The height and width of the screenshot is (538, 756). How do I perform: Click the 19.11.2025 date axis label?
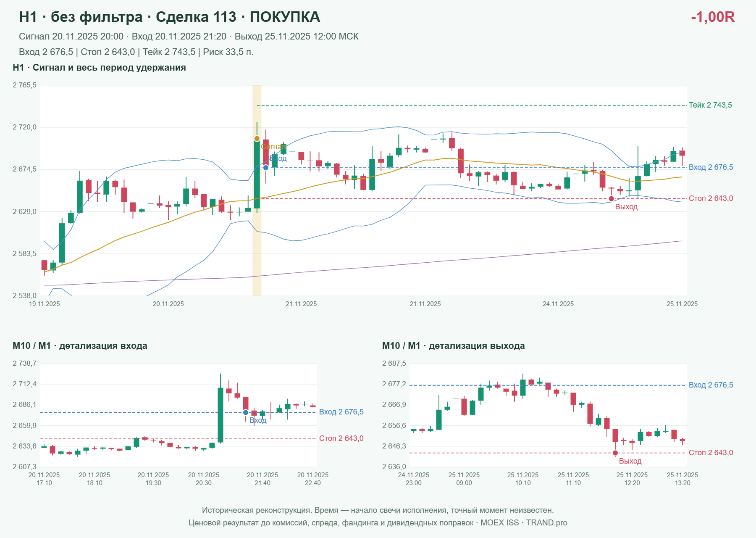click(x=44, y=304)
